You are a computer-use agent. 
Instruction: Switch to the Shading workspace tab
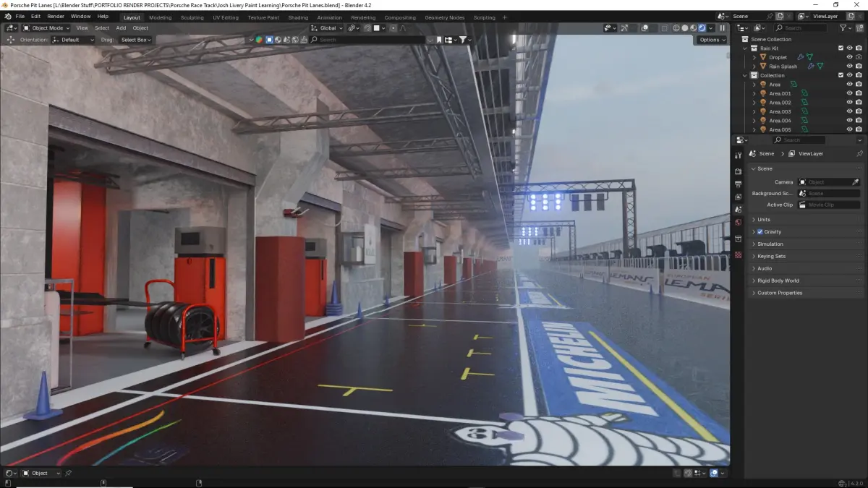298,17
